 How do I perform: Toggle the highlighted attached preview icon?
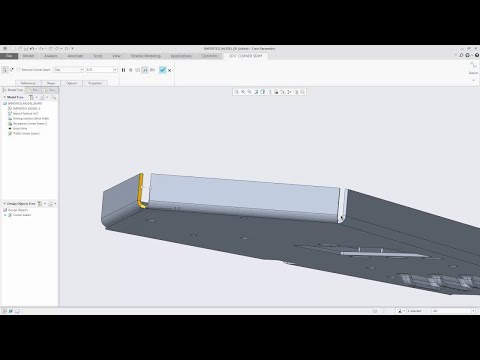pyautogui.click(x=145, y=70)
